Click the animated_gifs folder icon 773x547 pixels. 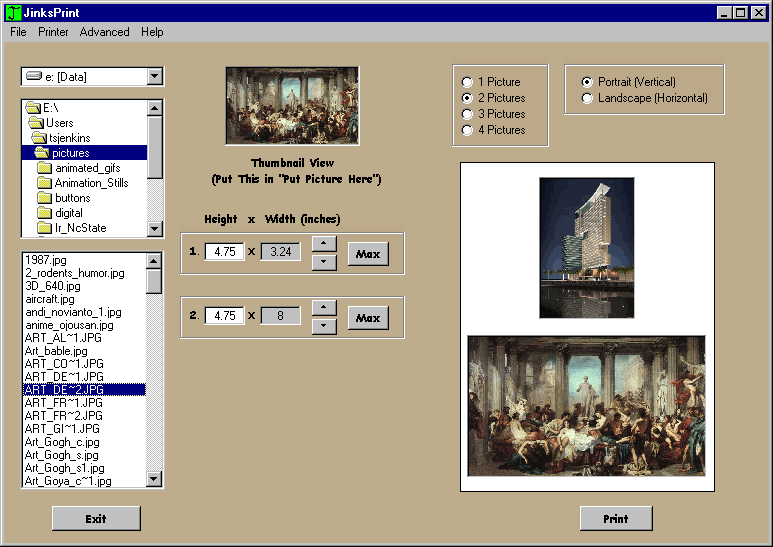click(44, 168)
